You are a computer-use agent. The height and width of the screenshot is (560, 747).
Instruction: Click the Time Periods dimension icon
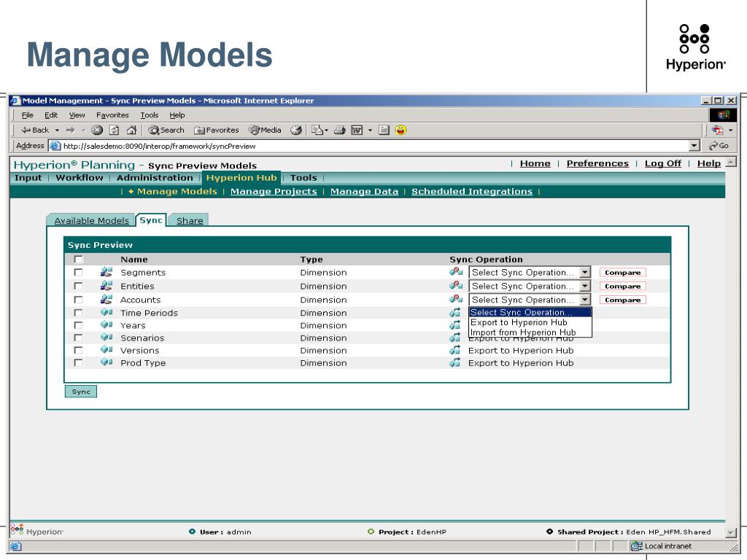pos(107,312)
